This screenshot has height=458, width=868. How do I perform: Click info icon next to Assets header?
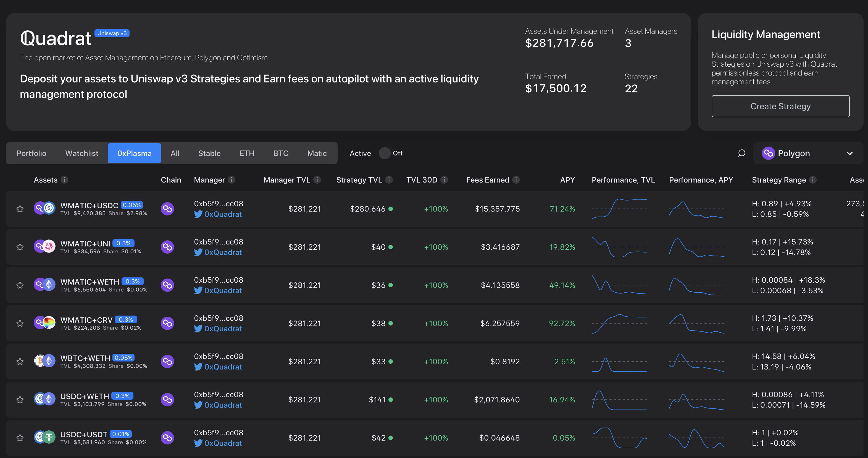pyautogui.click(x=64, y=180)
